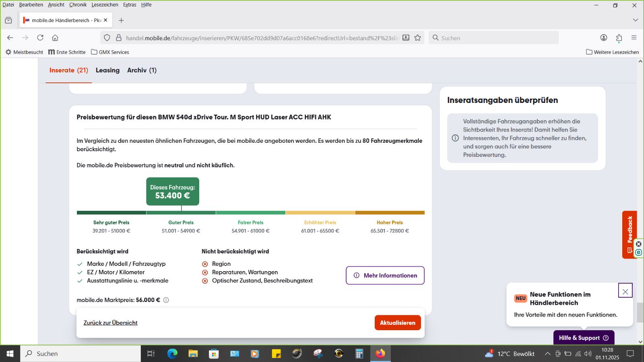The height and width of the screenshot is (362, 644).
Task: Open a new browser tab
Action: pyautogui.click(x=121, y=20)
